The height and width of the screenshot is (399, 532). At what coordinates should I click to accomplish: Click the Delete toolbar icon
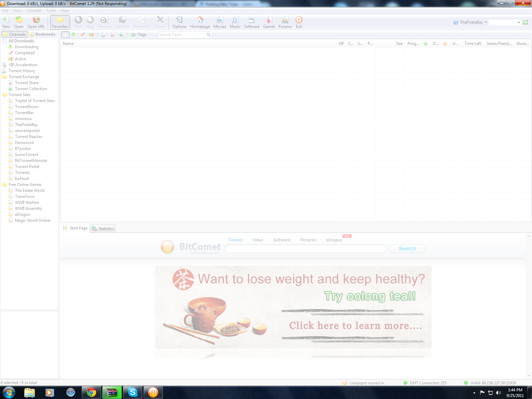point(160,22)
